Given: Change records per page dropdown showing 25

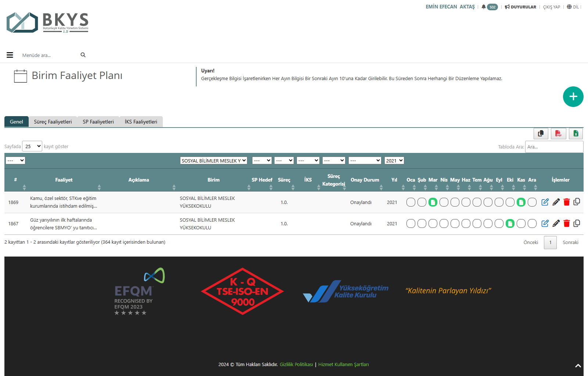Looking at the screenshot, I should point(32,146).
